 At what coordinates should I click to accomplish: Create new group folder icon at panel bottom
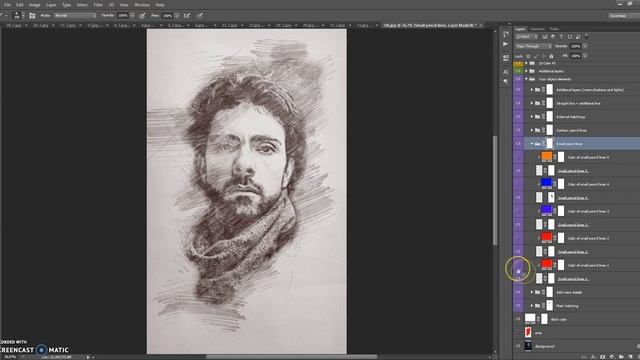621,357
